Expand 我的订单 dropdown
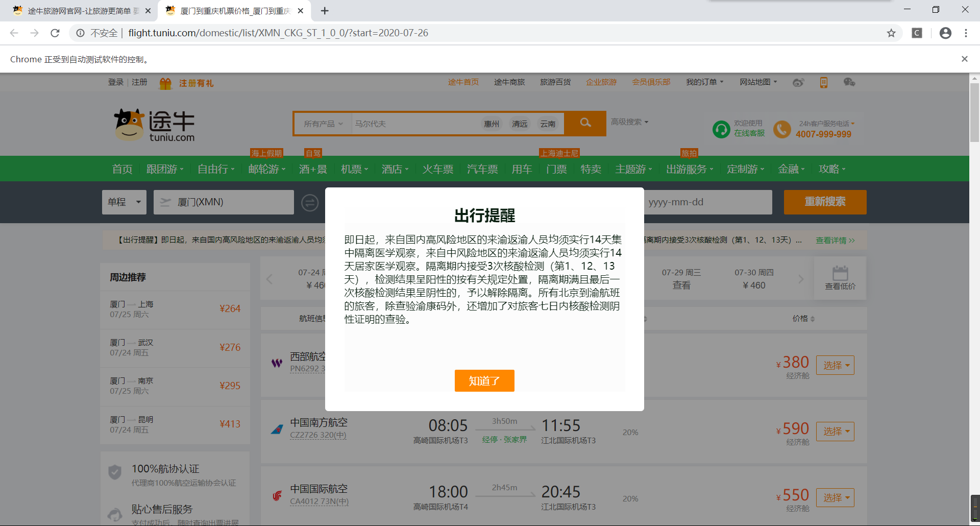980x526 pixels. [704, 82]
